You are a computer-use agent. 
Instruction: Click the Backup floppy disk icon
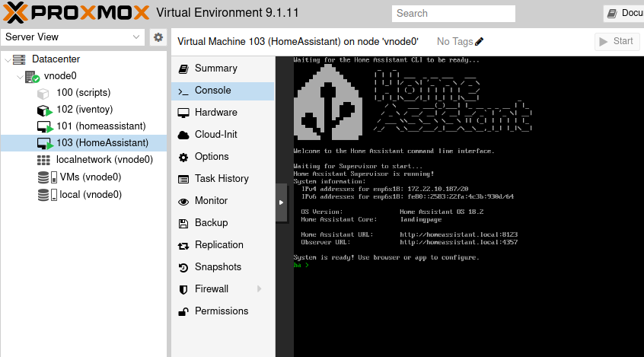(x=183, y=224)
